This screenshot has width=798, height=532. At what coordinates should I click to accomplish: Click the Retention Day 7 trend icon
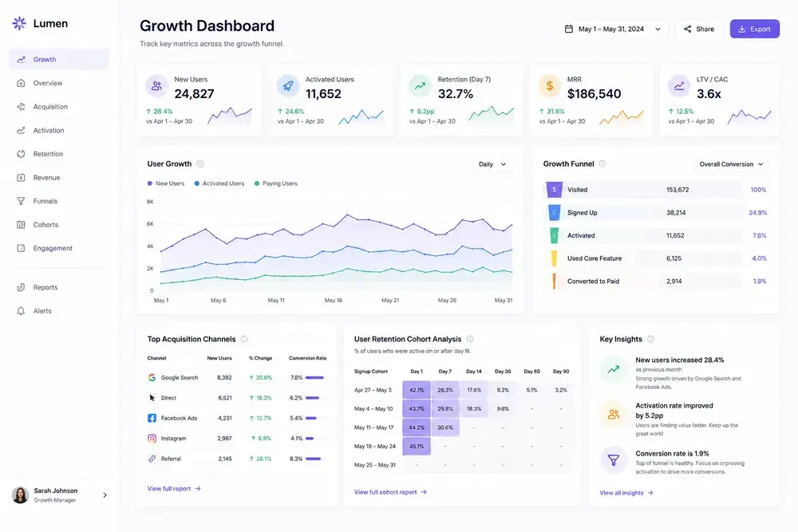420,86
